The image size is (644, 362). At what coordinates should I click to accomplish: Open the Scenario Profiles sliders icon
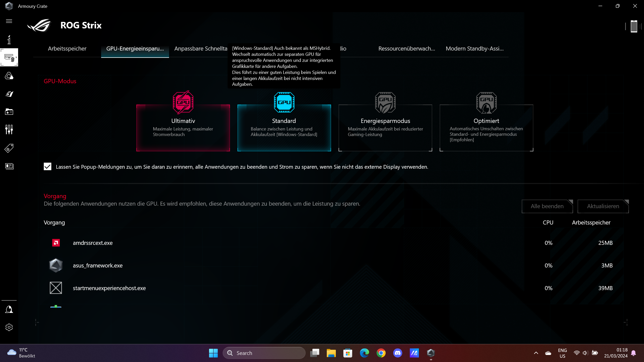click(9, 130)
